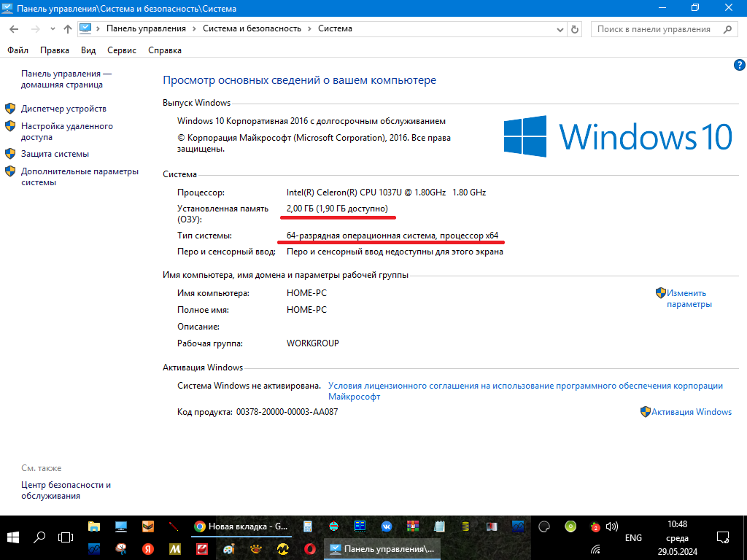Click the Forward navigation arrow
Viewport: 747px width, 560px height.
[36, 29]
